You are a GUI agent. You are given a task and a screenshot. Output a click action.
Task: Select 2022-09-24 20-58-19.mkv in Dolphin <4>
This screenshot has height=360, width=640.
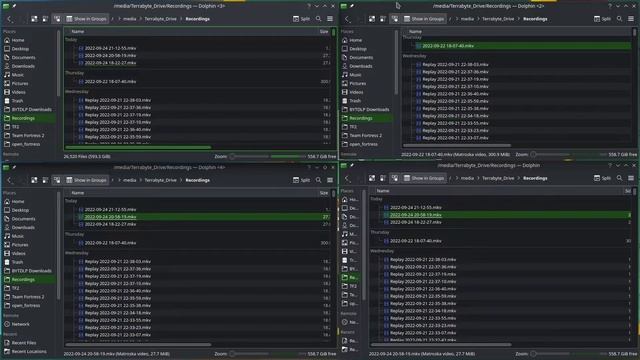[110, 217]
